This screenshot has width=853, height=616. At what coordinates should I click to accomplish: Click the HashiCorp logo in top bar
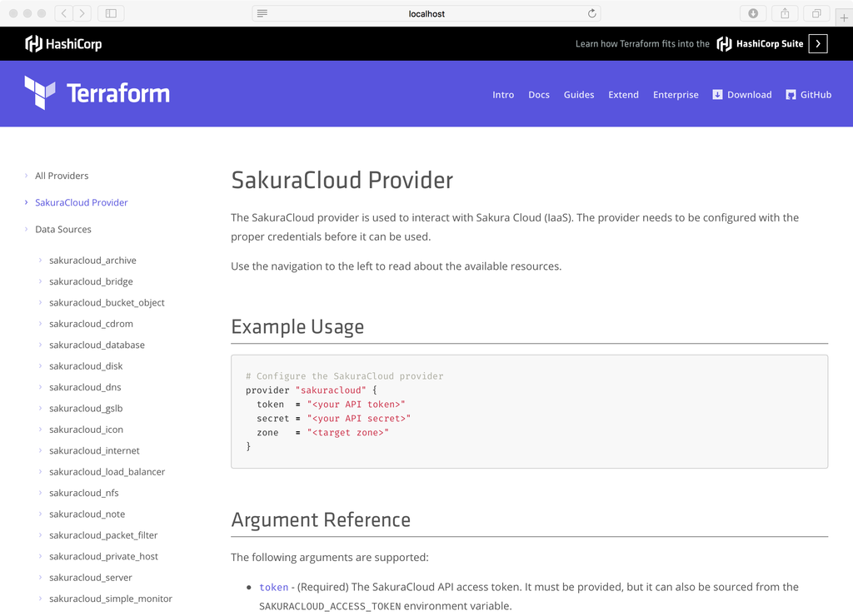[63, 43]
